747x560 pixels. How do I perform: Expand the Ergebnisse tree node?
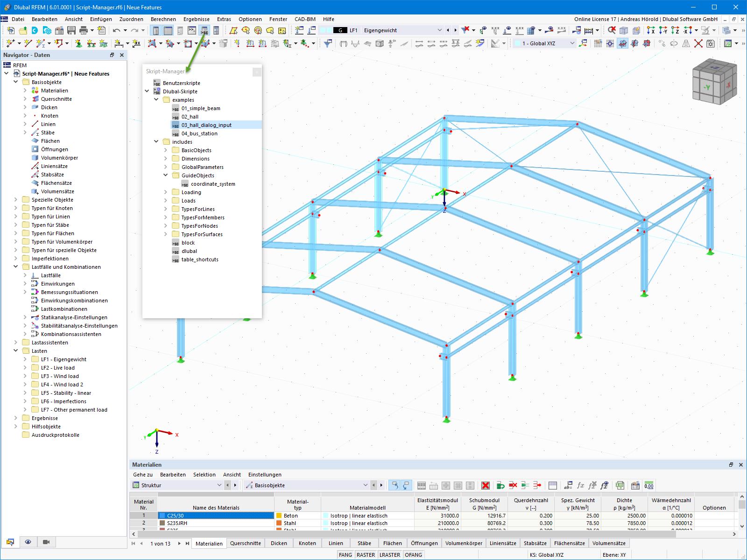(x=16, y=418)
